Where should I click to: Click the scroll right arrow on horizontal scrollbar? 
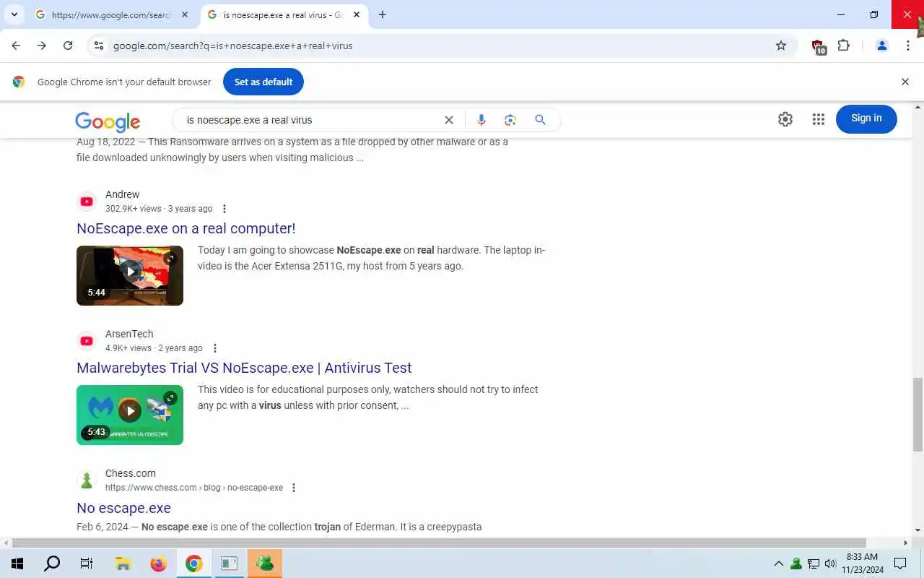point(906,543)
